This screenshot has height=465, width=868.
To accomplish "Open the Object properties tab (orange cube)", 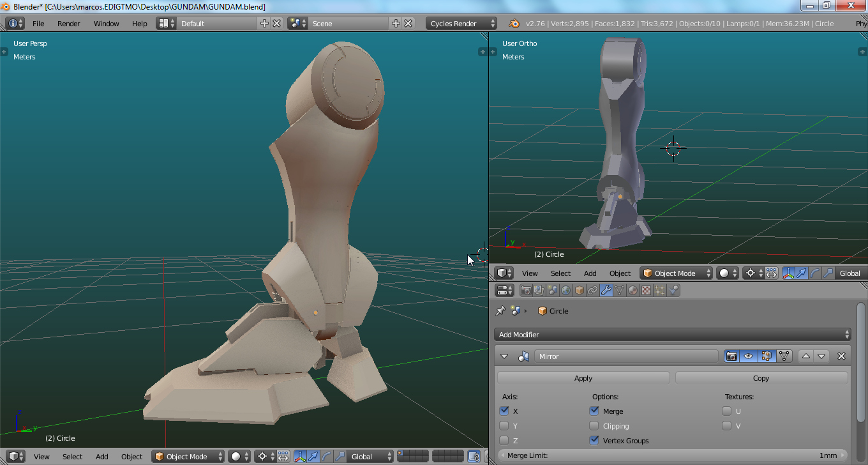I will (580, 291).
